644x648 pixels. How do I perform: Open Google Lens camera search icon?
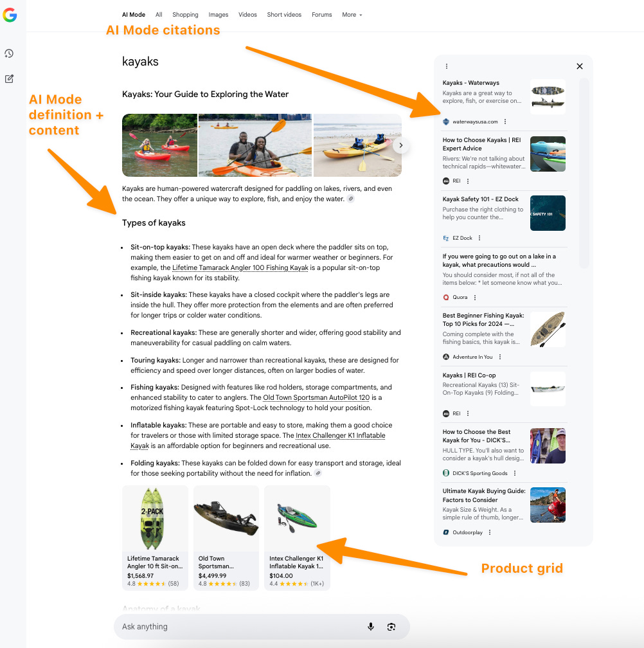(391, 627)
